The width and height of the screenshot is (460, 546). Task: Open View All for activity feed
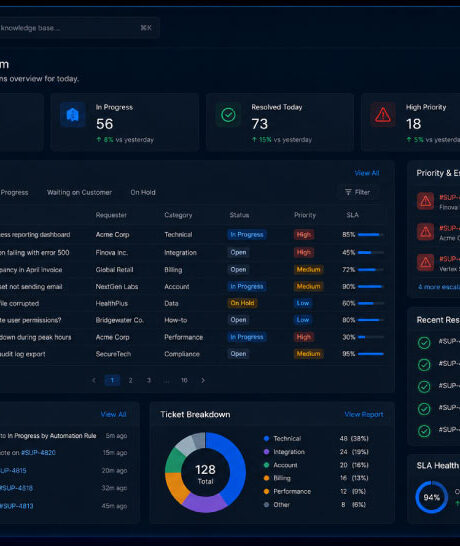click(113, 414)
